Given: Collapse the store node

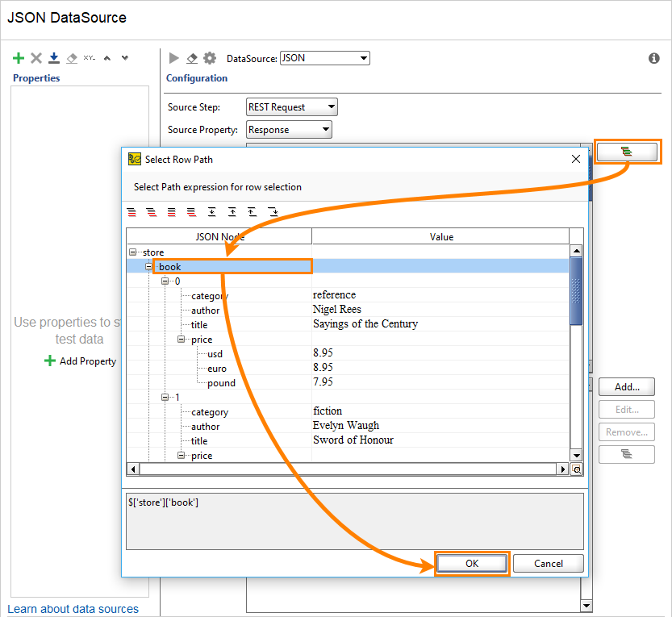Looking at the screenshot, I should pyautogui.click(x=133, y=252).
